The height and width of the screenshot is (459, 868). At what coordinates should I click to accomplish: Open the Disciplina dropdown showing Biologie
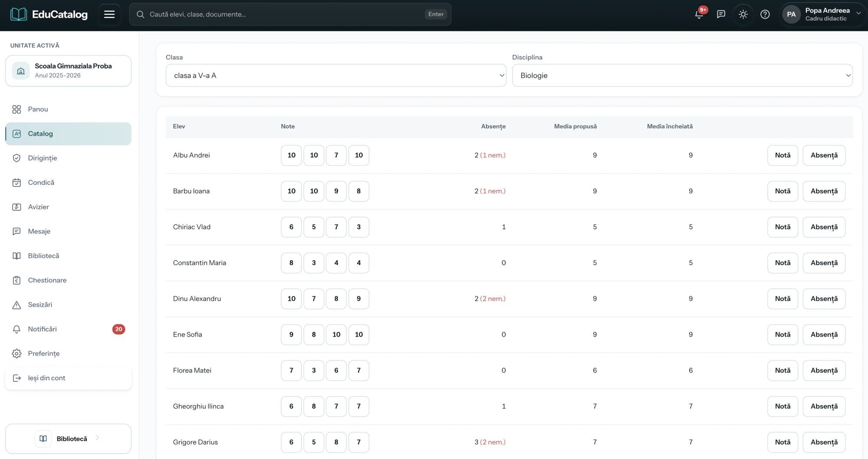coord(682,75)
